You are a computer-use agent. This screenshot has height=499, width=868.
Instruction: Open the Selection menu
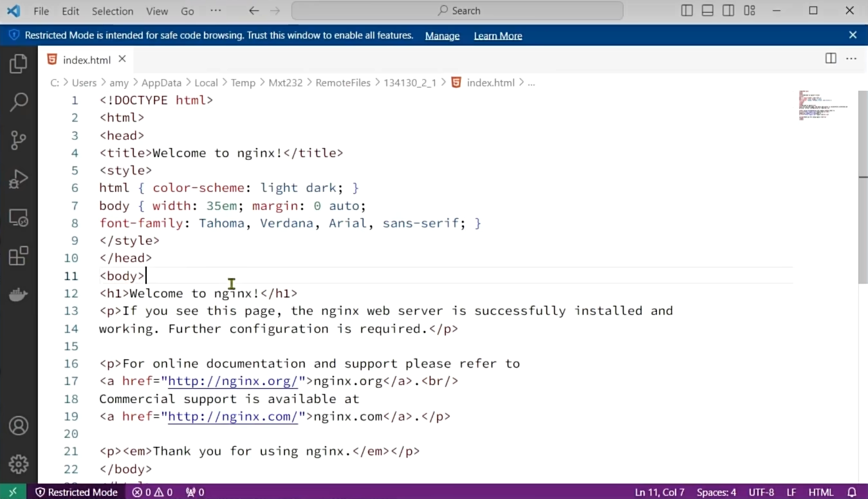(x=113, y=11)
